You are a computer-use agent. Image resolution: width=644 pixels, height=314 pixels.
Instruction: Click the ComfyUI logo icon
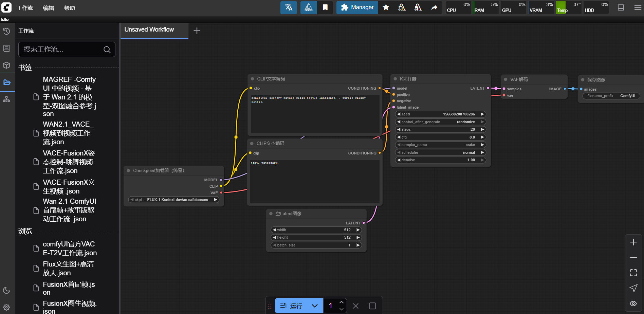click(6, 7)
